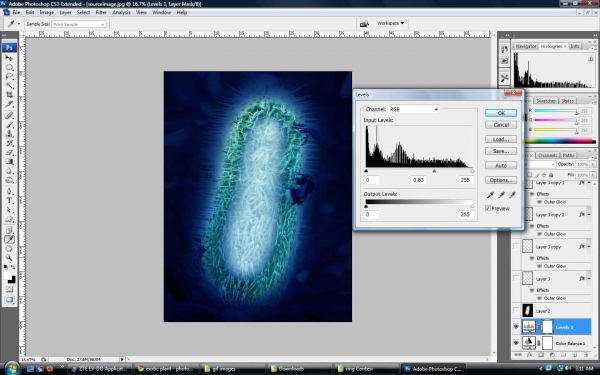Image resolution: width=600 pixels, height=375 pixels.
Task: Select the Slice tool
Action: click(9, 104)
